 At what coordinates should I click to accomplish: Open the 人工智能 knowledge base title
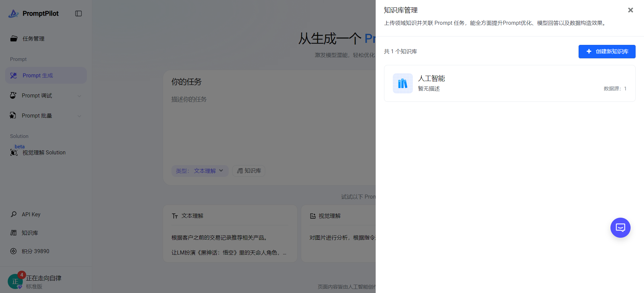click(431, 78)
